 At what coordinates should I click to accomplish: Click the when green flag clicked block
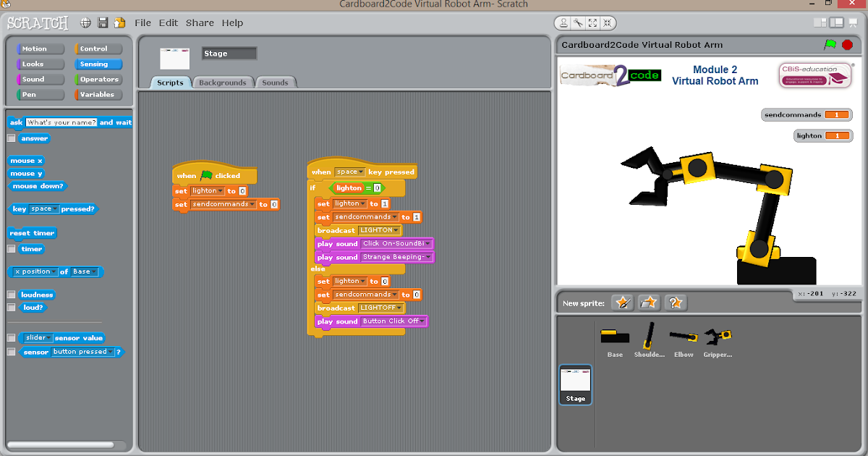[214, 173]
